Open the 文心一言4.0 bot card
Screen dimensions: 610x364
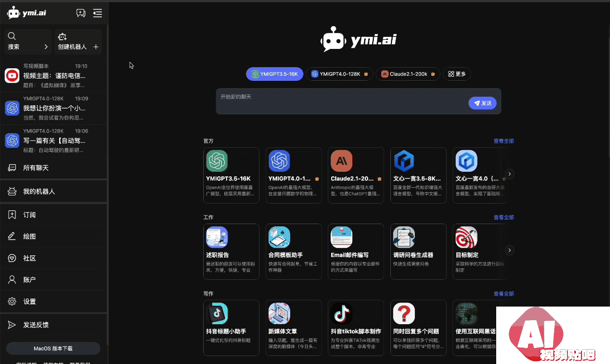(480, 175)
